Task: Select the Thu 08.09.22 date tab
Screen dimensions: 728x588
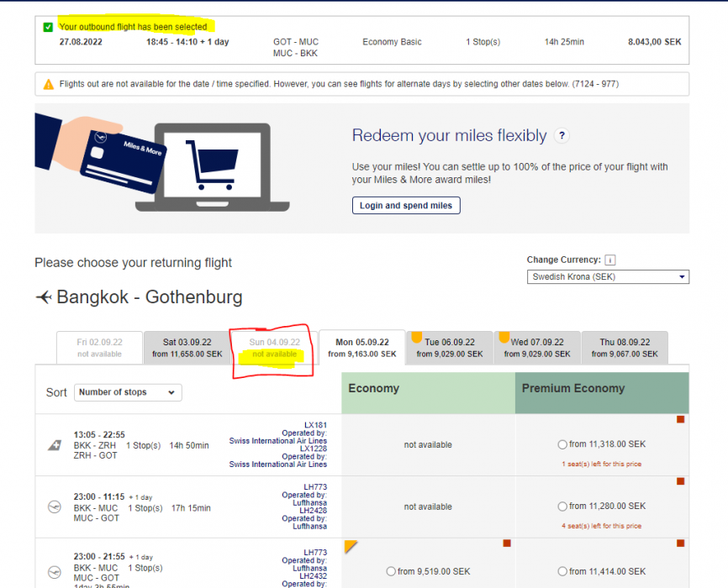Action: (625, 348)
